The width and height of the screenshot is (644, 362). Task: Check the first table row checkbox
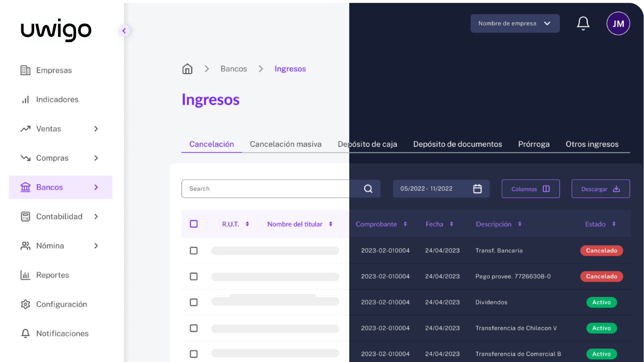pyautogui.click(x=194, y=250)
